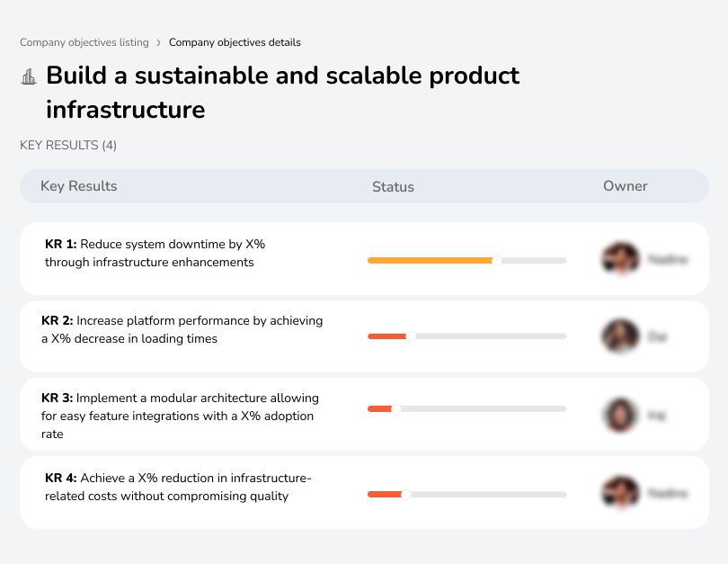Screen dimensions: 728x564
Task: Click the chevron separator in the breadcrumb
Action: click(159, 42)
